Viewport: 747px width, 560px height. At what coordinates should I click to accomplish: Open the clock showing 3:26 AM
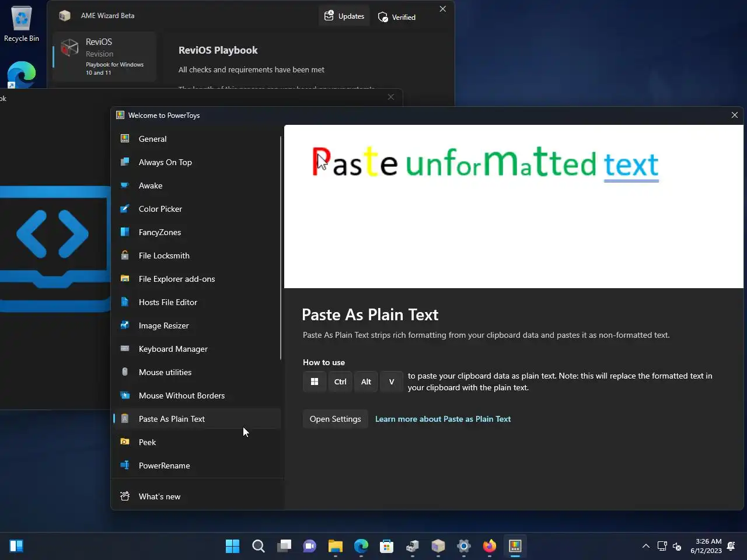click(x=706, y=546)
